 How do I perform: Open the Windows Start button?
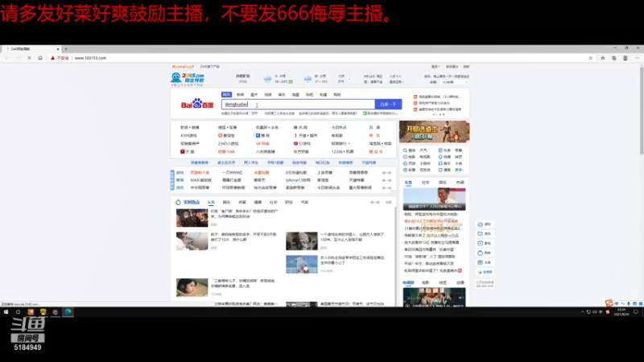(x=6, y=312)
